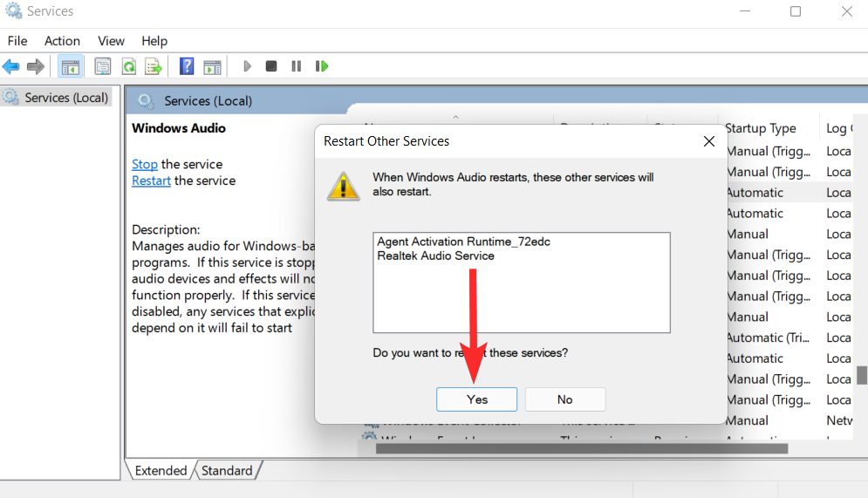868x498 pixels.
Task: Click Yes to restart services
Action: click(476, 399)
